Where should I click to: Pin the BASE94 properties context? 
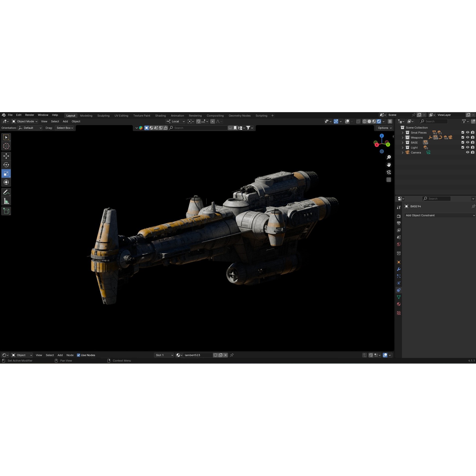click(473, 206)
